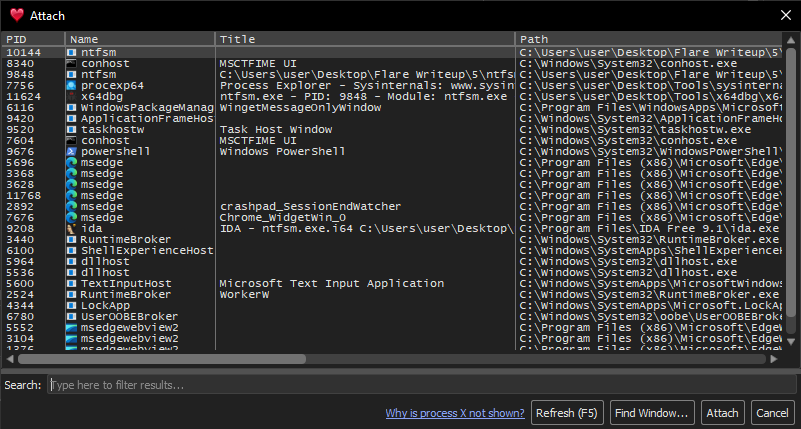Focus the Search filter input field

421,385
